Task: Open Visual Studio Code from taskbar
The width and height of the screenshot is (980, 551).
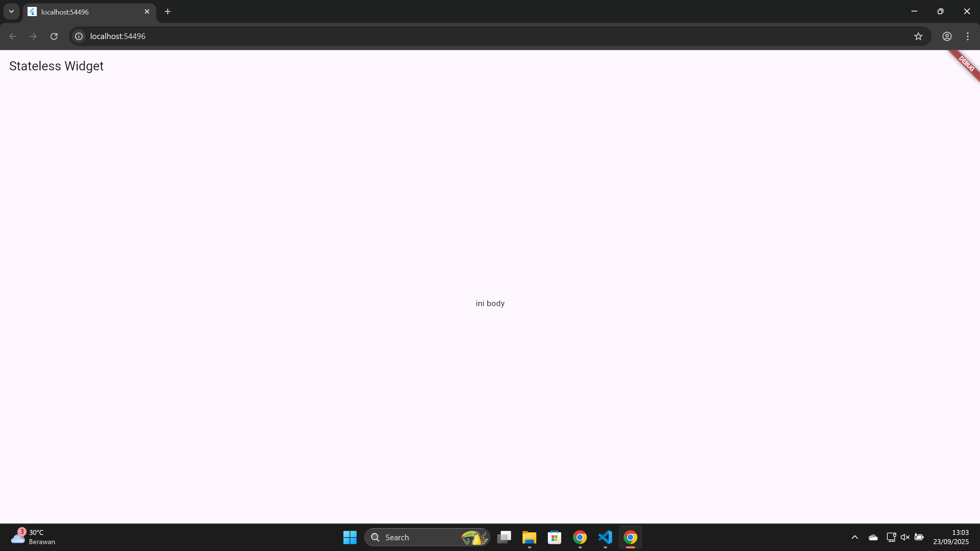Action: 605,537
